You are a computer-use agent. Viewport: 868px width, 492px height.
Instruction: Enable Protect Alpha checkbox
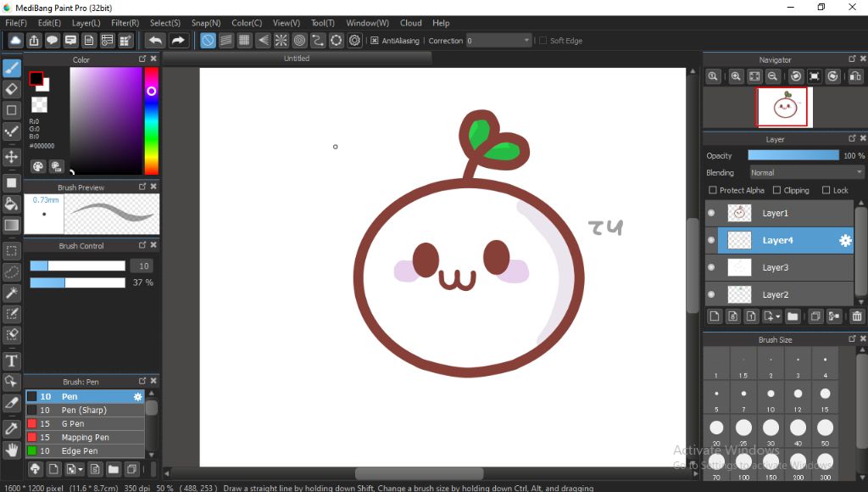click(712, 190)
